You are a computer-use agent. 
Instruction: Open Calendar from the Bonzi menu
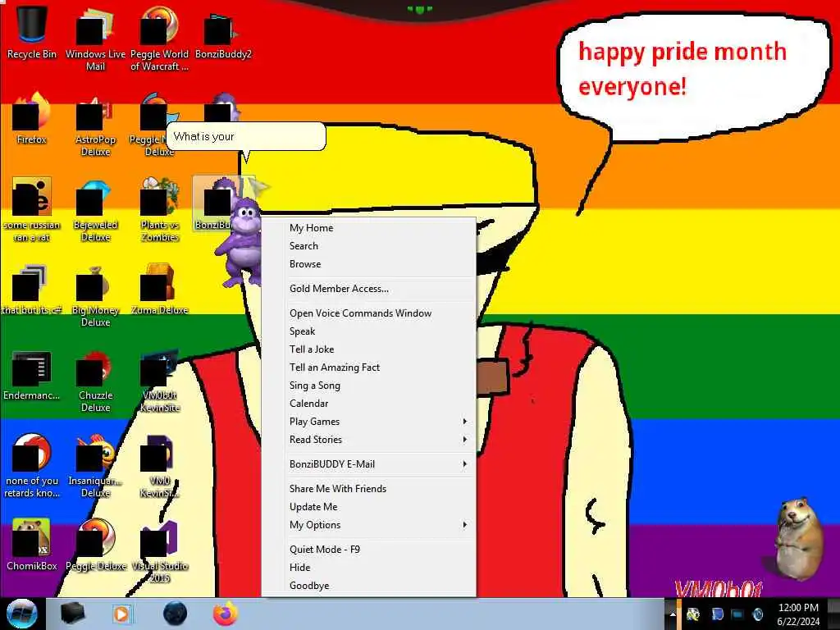point(378,404)
